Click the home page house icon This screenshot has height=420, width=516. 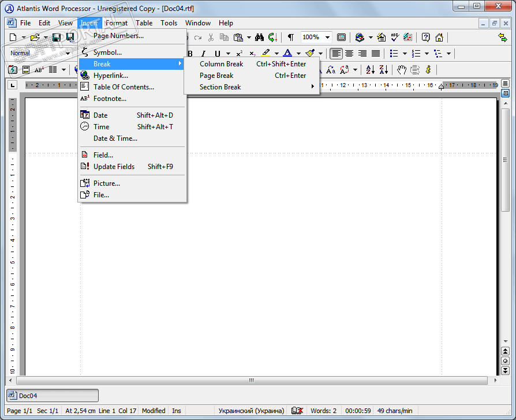[439, 37]
